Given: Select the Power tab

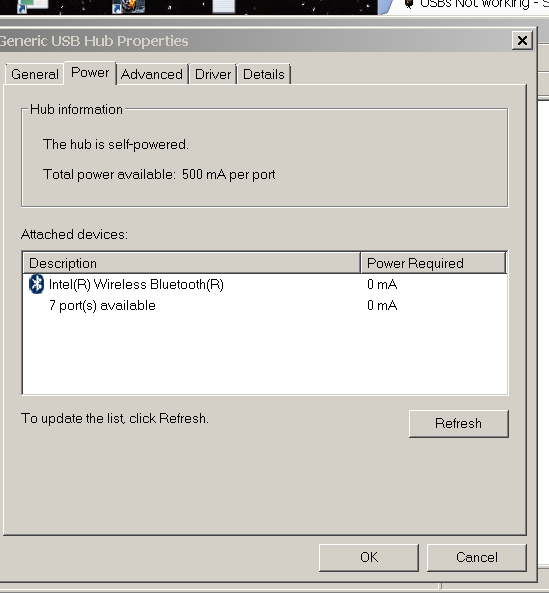Looking at the screenshot, I should pyautogui.click(x=90, y=73).
